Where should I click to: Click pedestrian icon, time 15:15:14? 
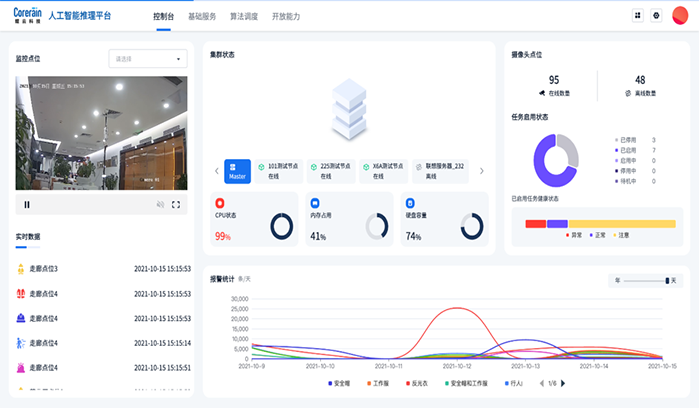click(21, 343)
